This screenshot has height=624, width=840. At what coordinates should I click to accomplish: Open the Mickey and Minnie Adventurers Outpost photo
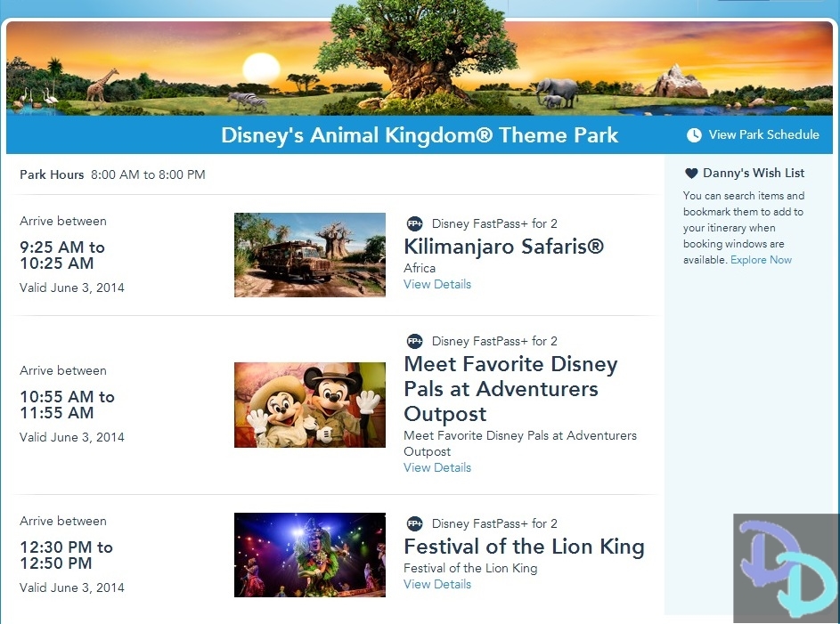click(x=309, y=405)
